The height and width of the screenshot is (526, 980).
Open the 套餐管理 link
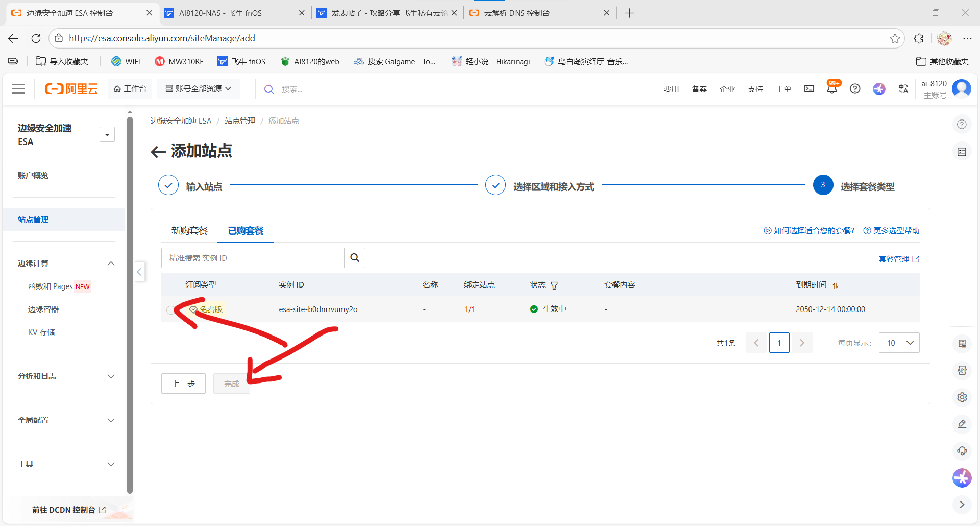click(899, 259)
